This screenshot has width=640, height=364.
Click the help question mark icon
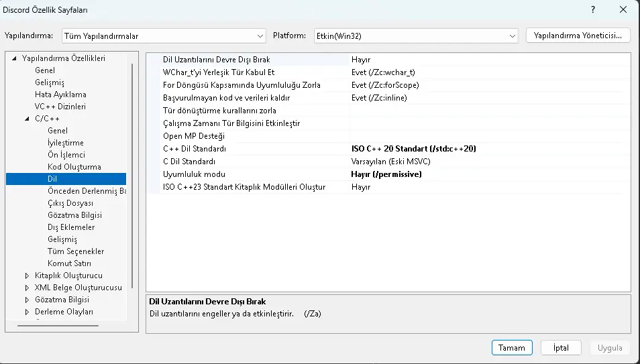(592, 9)
